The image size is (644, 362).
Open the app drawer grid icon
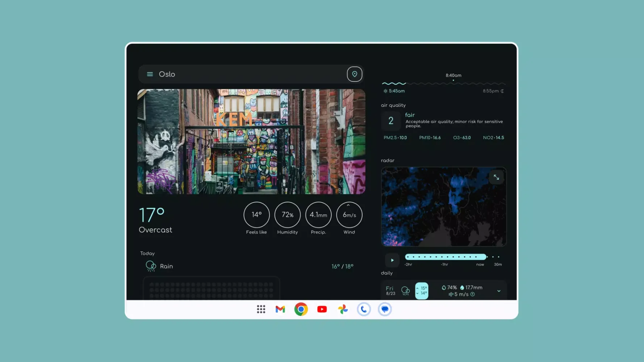[261, 309]
